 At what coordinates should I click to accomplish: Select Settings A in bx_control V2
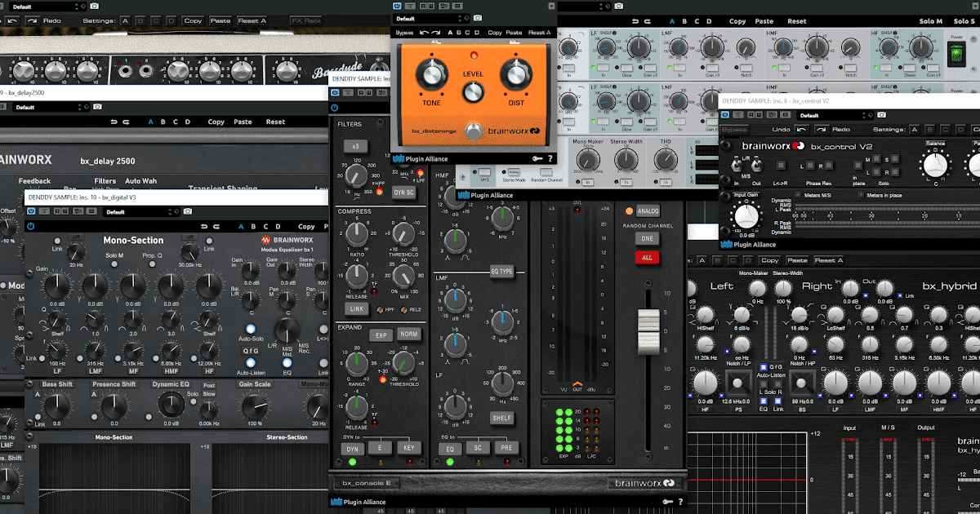[914, 130]
